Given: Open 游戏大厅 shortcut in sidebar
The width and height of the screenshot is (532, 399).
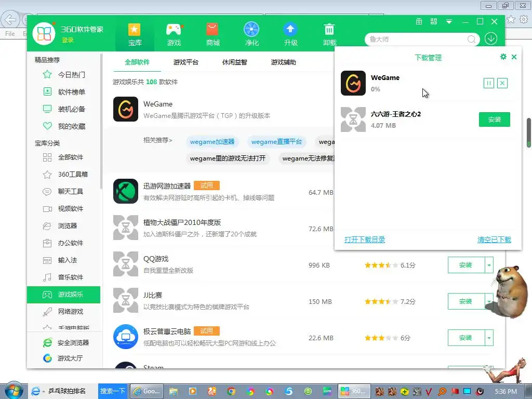Looking at the screenshot, I should click(x=63, y=358).
